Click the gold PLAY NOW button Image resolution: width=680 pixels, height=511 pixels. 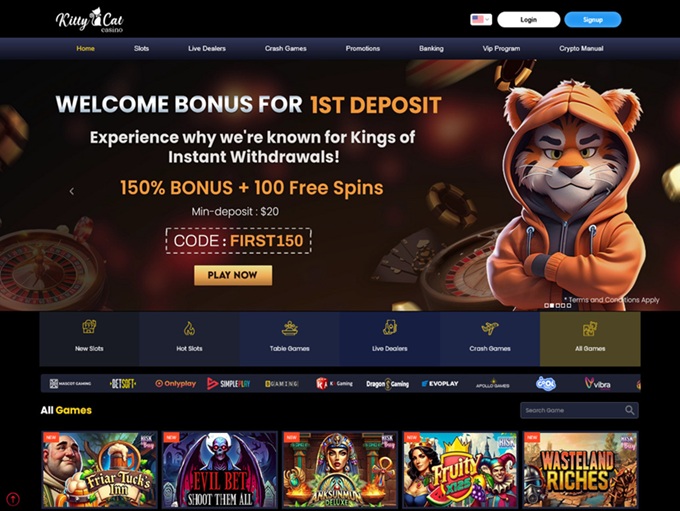pos(233,275)
